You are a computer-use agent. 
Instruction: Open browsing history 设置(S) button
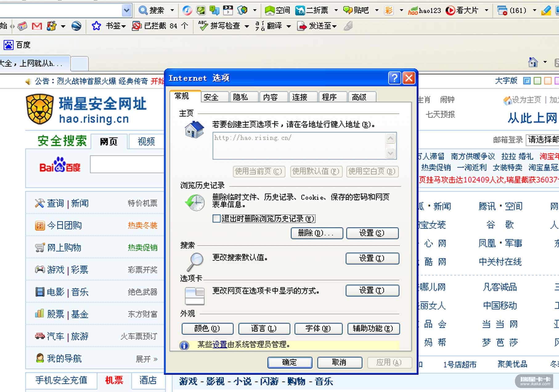pos(372,233)
